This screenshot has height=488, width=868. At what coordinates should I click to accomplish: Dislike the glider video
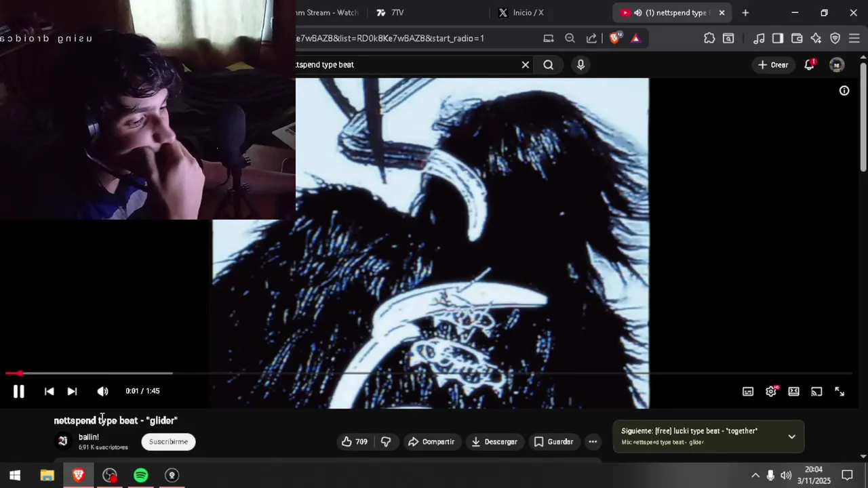[x=386, y=442]
